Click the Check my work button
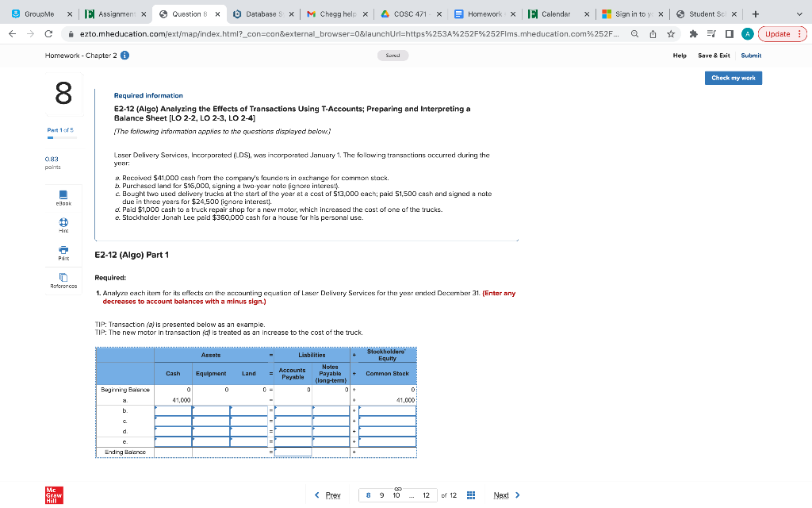The image size is (812, 508). (x=733, y=77)
